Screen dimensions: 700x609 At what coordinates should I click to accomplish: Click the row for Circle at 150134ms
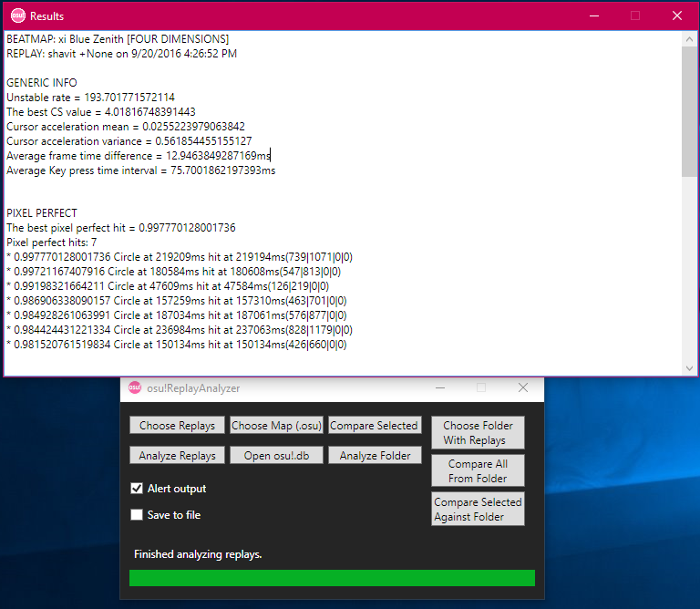pyautogui.click(x=176, y=345)
